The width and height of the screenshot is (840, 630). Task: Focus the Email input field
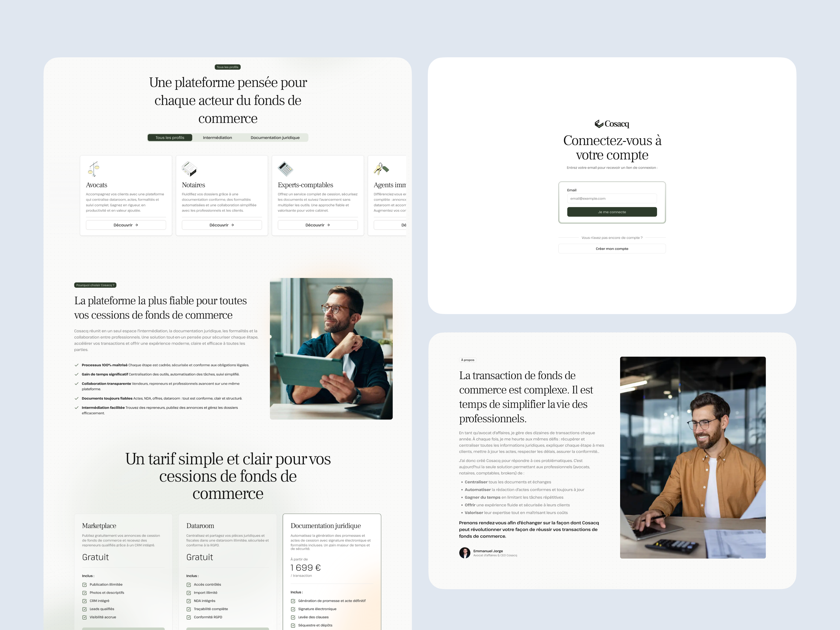[x=612, y=199]
